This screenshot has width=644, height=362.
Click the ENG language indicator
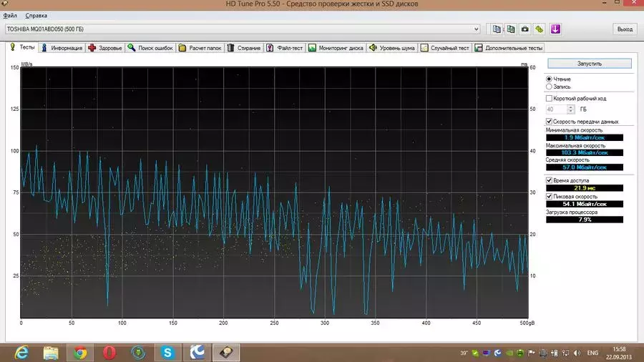tap(592, 353)
